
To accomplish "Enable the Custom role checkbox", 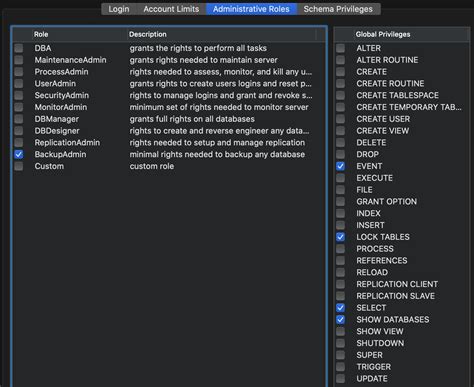I will click(19, 166).
